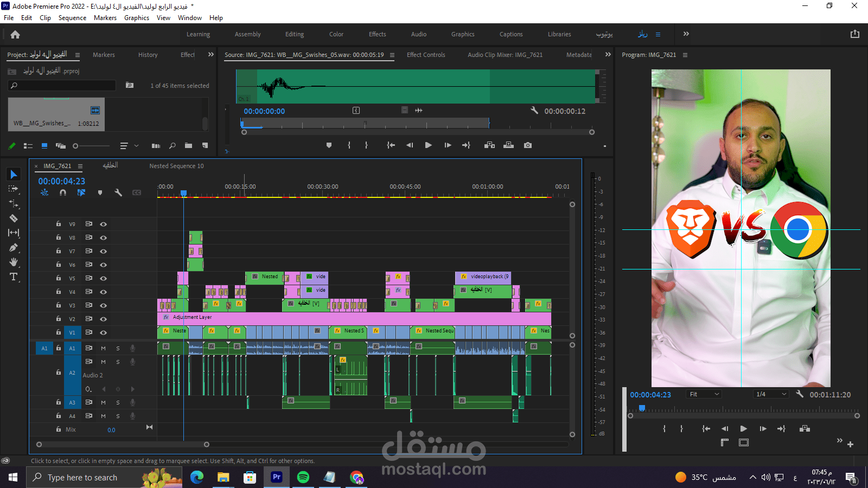Select the Razor tool
Screen dimensions: 868x488
[14, 218]
